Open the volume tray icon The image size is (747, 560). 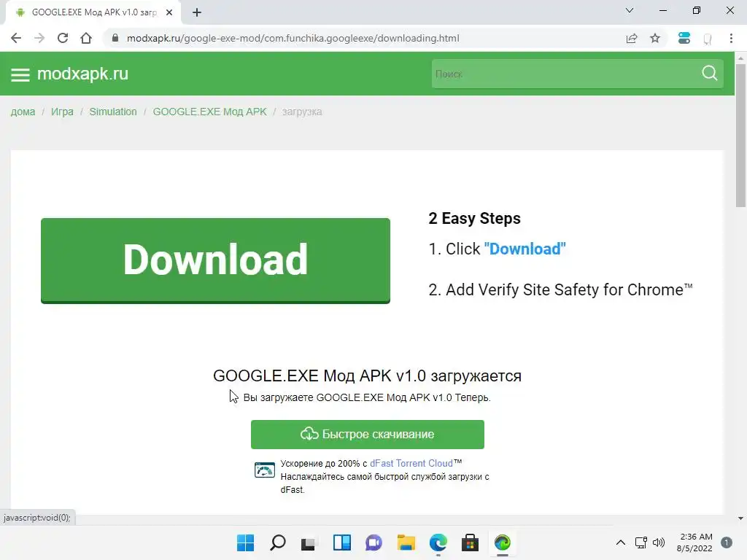[x=659, y=542]
